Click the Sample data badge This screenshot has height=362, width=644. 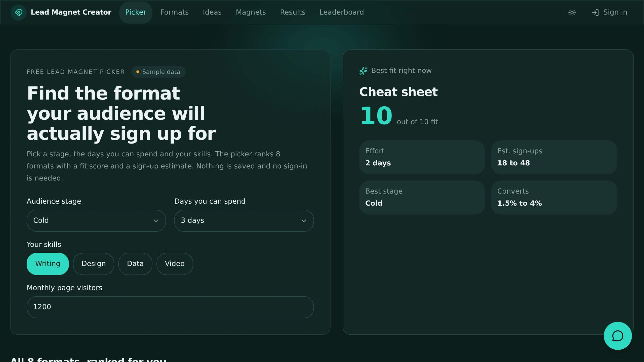158,72
